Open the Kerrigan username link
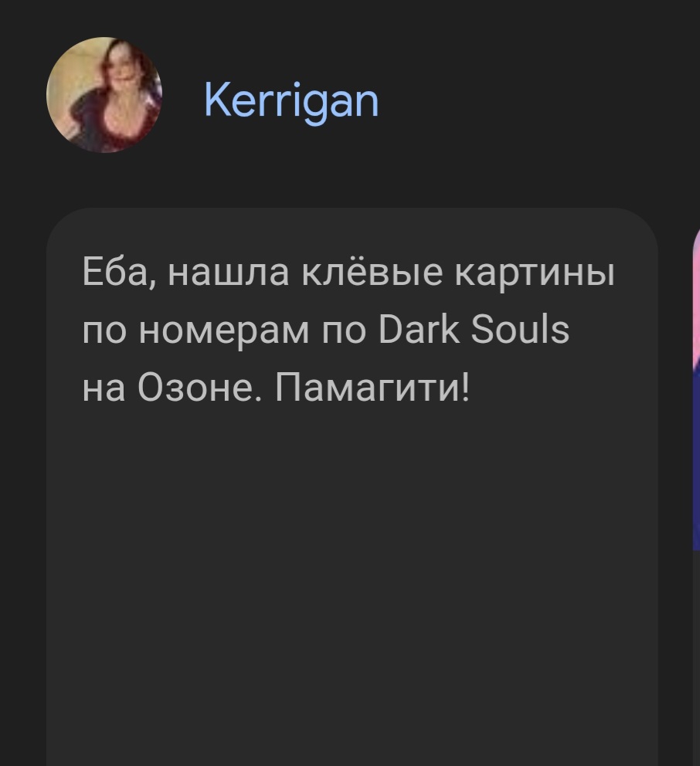 click(x=291, y=101)
